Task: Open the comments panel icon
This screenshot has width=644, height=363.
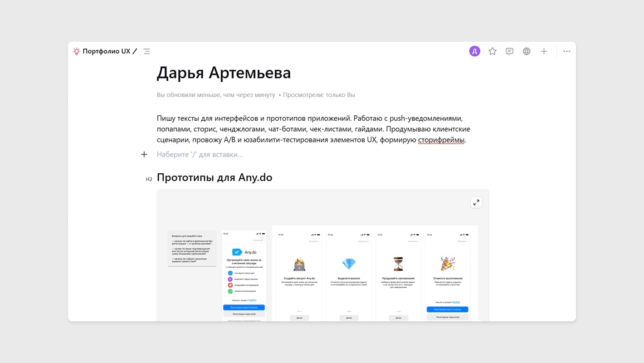Action: (509, 51)
